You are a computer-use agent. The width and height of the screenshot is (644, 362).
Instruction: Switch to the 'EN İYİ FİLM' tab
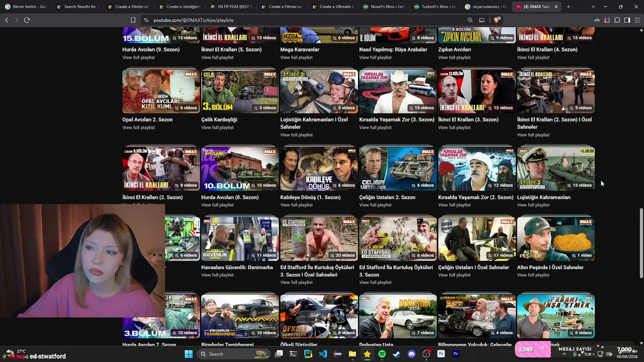point(230,7)
